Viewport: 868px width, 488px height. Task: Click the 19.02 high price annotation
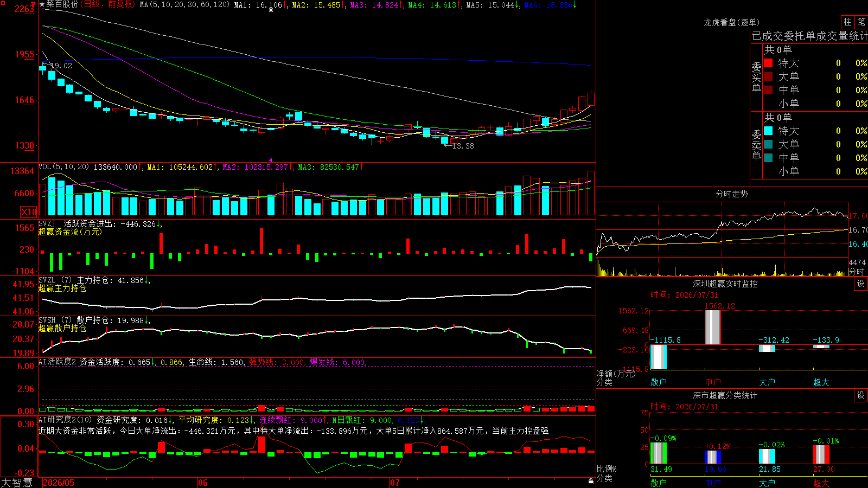click(x=61, y=66)
